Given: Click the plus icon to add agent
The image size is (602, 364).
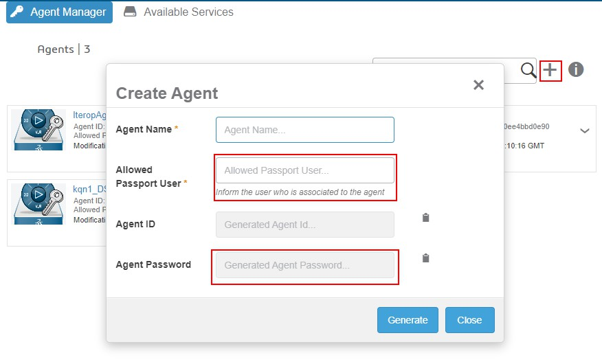Looking at the screenshot, I should [550, 70].
